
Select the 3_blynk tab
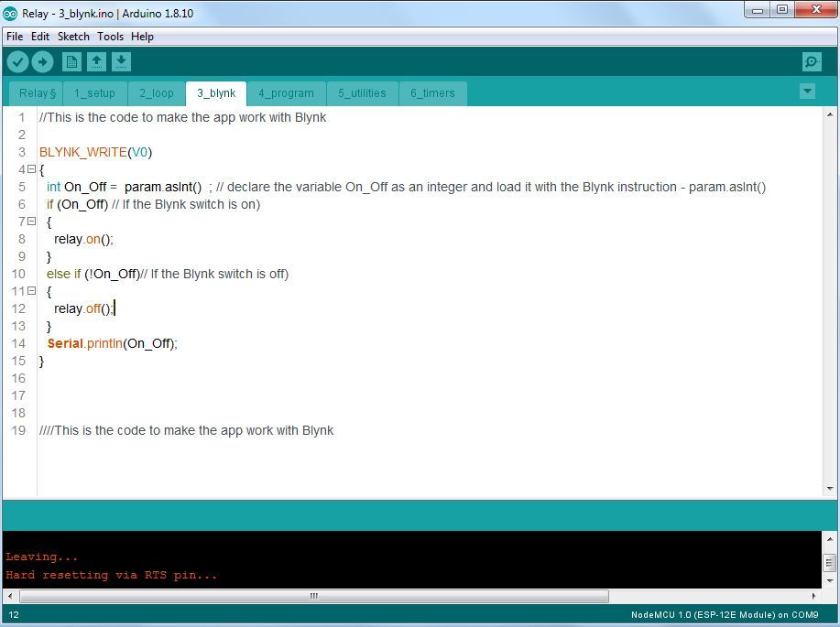(x=216, y=93)
